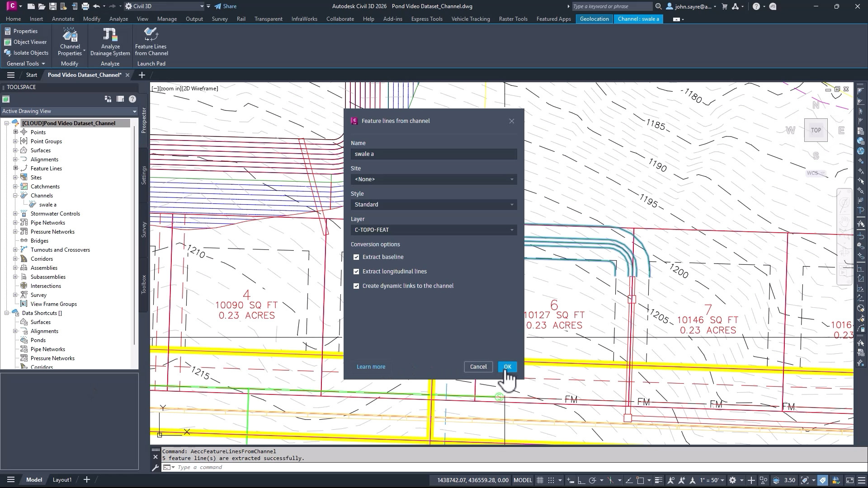Open the Civil 3D workspace dropdown
This screenshot has height=488, width=868.
[165, 6]
